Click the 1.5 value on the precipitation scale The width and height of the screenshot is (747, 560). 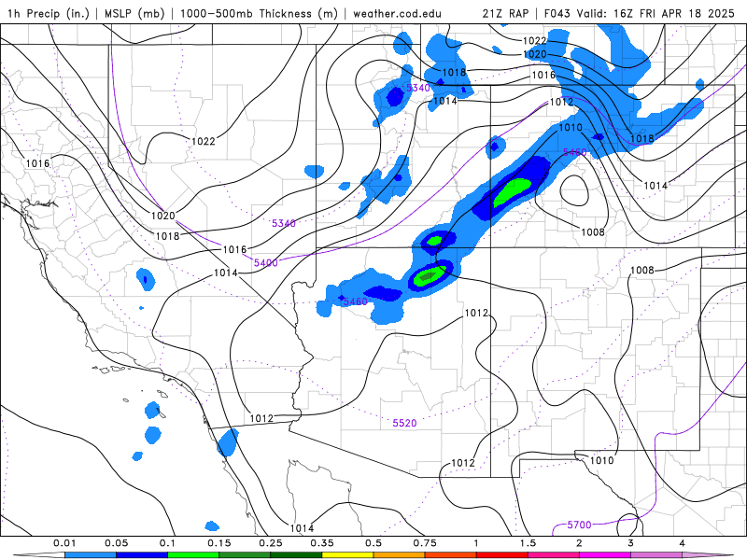pos(528,543)
